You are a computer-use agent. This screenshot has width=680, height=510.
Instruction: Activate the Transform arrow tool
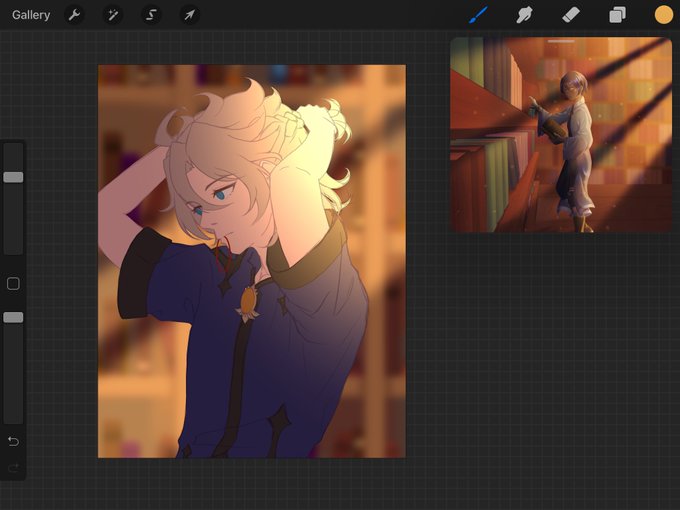[x=190, y=15]
